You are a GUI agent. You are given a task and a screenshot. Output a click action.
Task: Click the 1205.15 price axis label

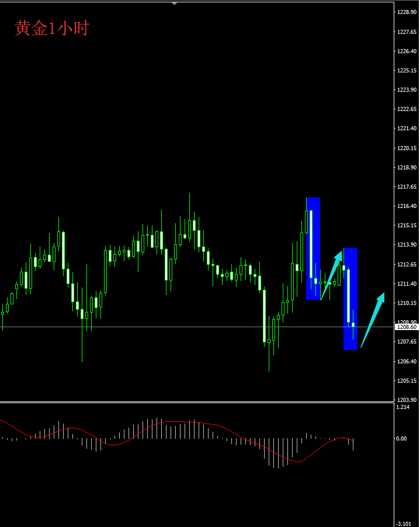pos(407,380)
